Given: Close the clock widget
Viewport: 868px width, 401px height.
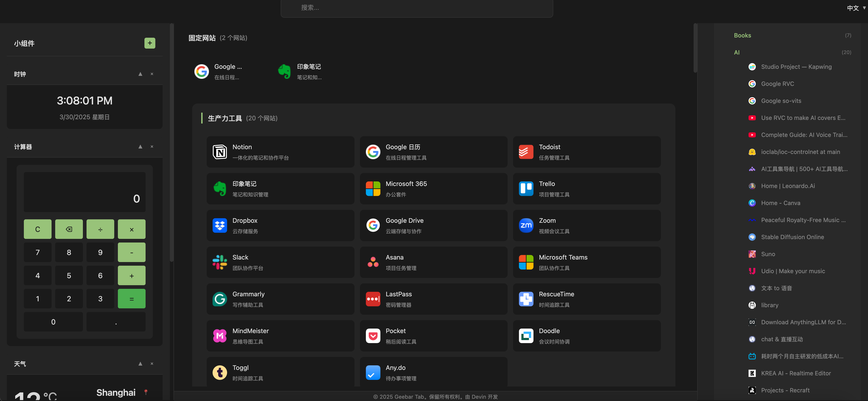Looking at the screenshot, I should tap(152, 74).
